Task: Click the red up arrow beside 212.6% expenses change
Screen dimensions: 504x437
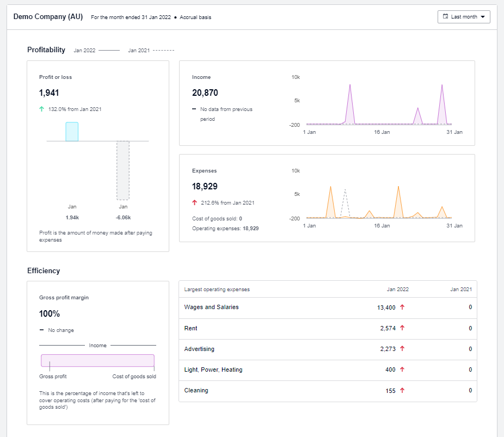Action: [x=194, y=202]
